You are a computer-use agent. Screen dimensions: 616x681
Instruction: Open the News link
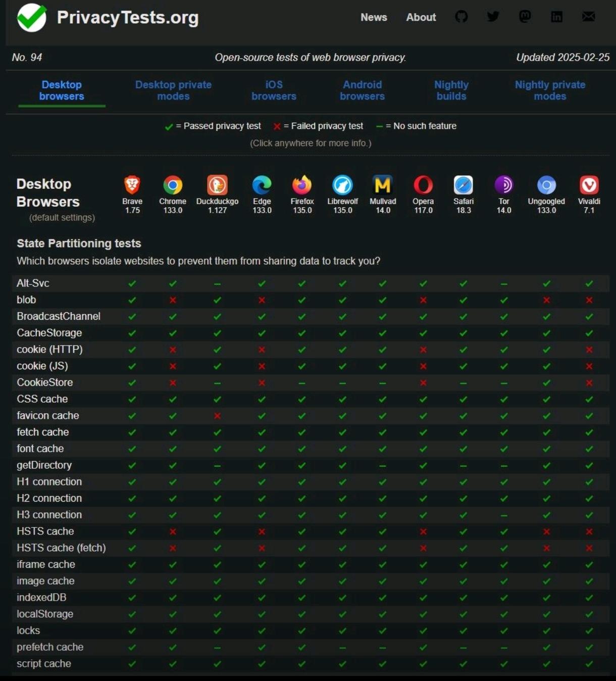pos(374,17)
